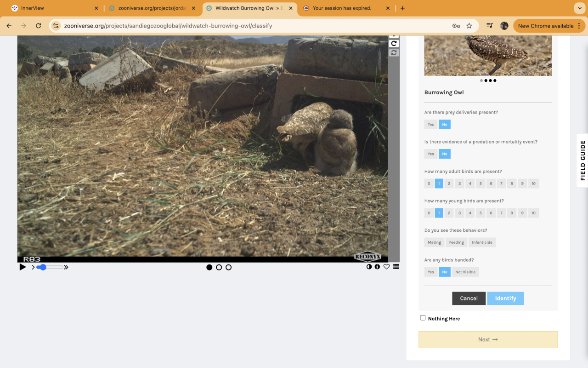
Task: Invert image colors with contrast icon
Action: point(369,266)
